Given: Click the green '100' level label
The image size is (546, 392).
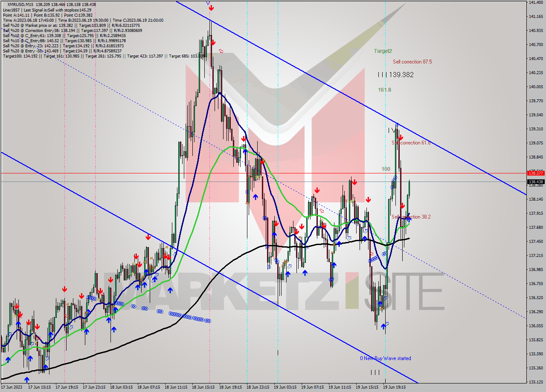Looking at the screenshot, I should click(386, 169).
